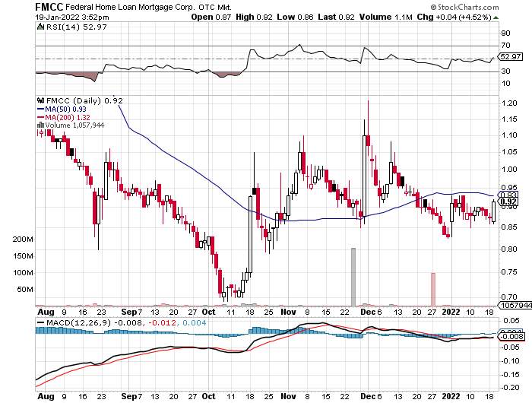Click the RSI axis label 90
The height and width of the screenshot is (403, 532).
[x=505, y=33]
